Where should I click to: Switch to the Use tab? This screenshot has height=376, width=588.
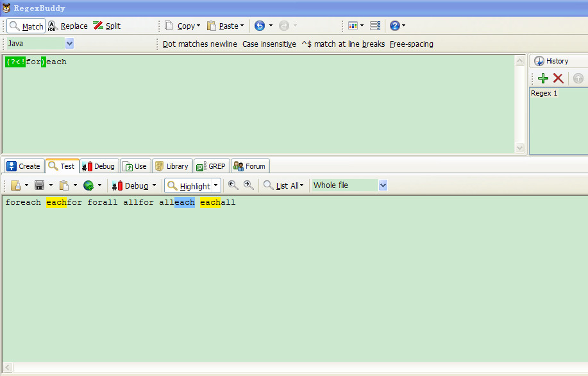pos(135,166)
